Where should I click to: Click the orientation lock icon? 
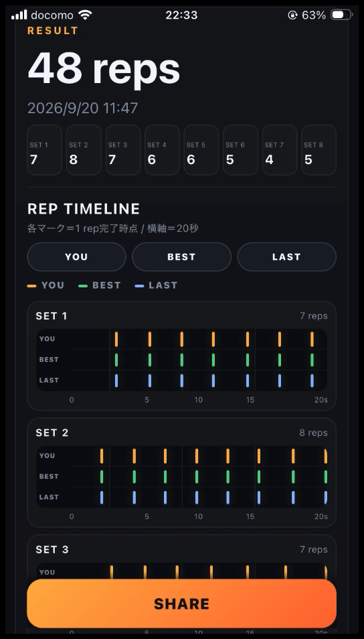[292, 15]
